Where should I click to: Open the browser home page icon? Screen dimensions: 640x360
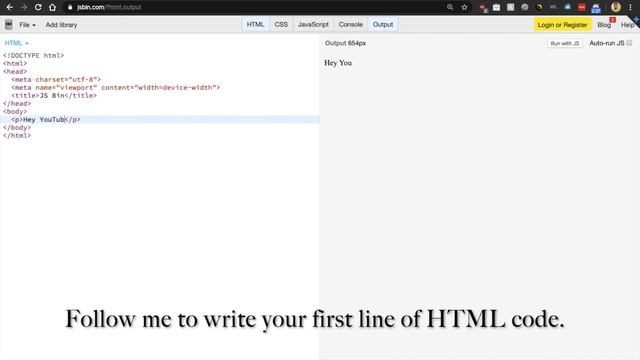pyautogui.click(x=52, y=7)
